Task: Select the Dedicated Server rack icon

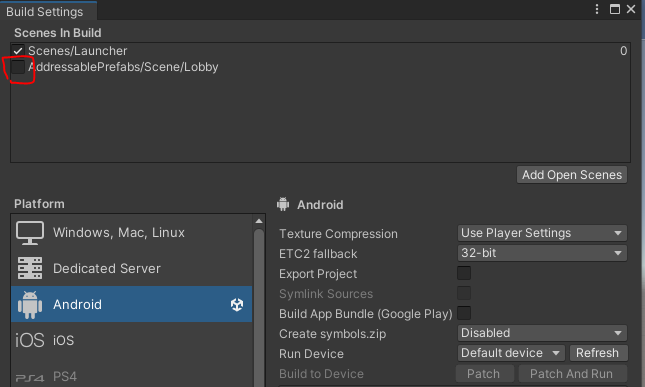Action: coord(30,268)
